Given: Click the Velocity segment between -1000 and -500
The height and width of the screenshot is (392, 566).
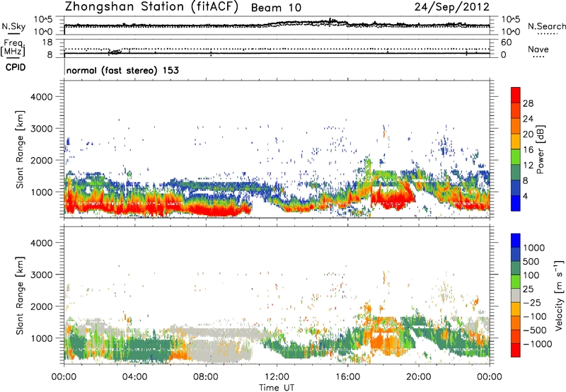Looking at the screenshot, I should (x=516, y=336).
